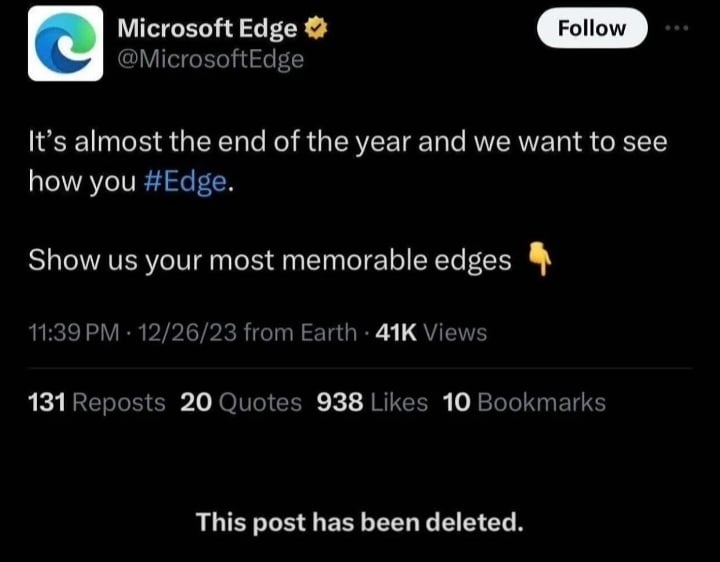Open the 131 Reposts list

97,402
